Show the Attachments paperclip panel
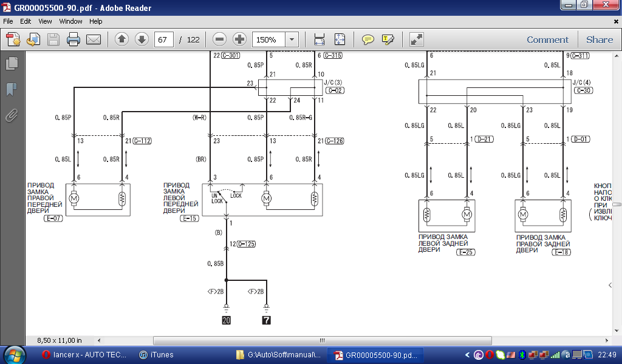The height and width of the screenshot is (364, 622). 12,116
